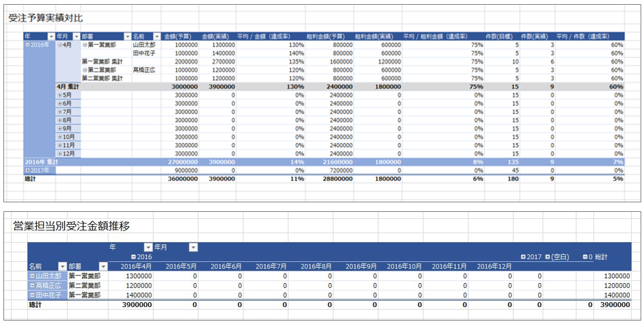The width and height of the screenshot is (644, 324).
Task: Collapse the 第一営業部 department group
Action: 85,44
